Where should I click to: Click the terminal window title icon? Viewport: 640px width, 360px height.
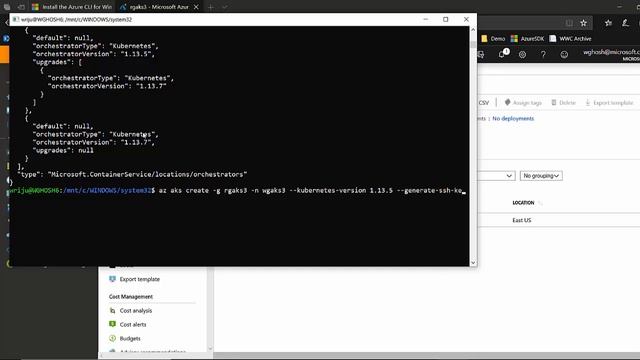pos(16,19)
